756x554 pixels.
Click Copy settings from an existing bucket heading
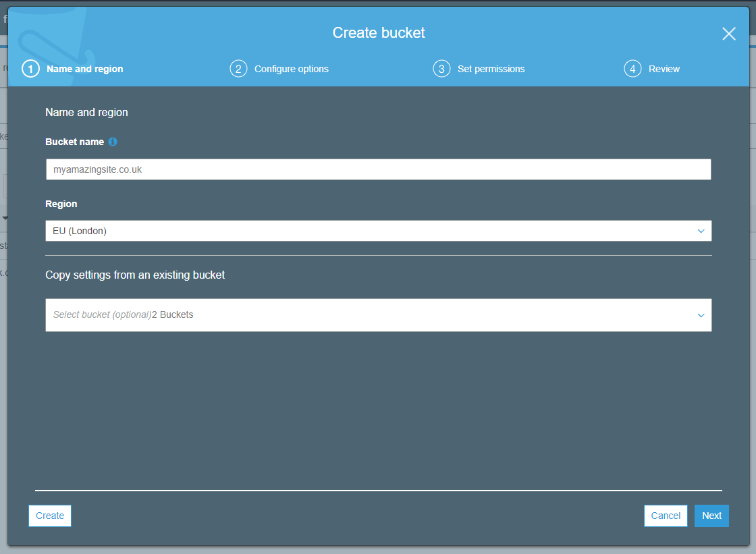point(135,275)
